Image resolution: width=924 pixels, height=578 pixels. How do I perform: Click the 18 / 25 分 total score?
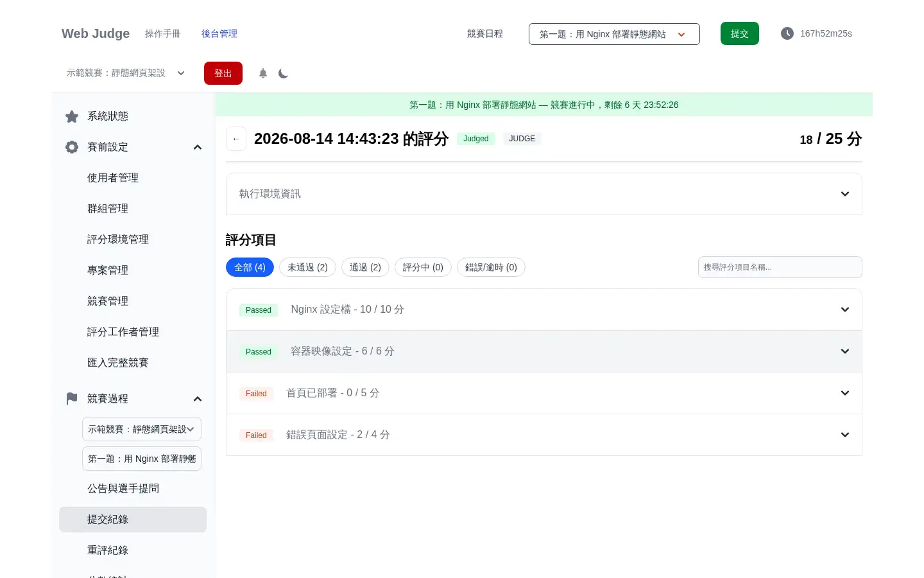click(830, 139)
